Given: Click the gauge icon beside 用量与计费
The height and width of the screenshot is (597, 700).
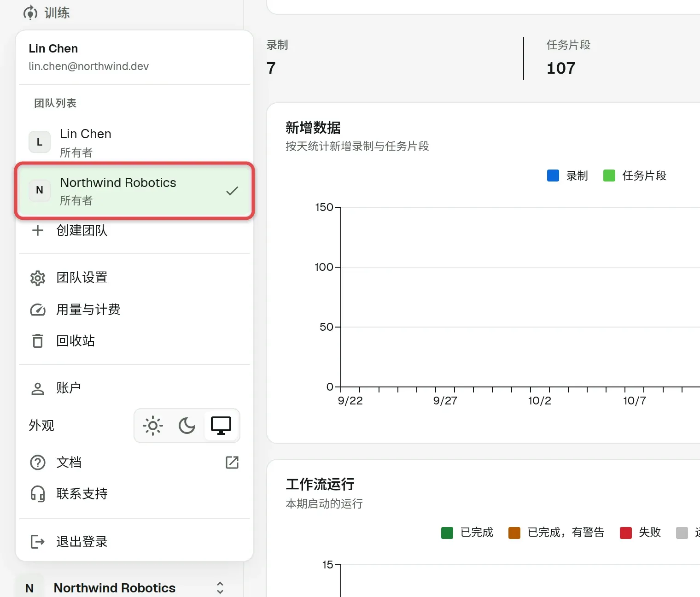Looking at the screenshot, I should [38, 310].
